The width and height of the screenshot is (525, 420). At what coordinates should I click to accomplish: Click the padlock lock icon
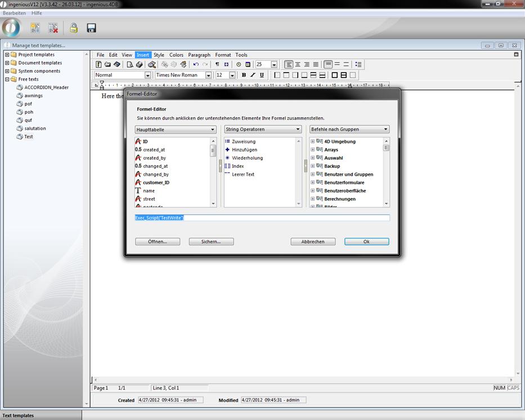click(74, 28)
